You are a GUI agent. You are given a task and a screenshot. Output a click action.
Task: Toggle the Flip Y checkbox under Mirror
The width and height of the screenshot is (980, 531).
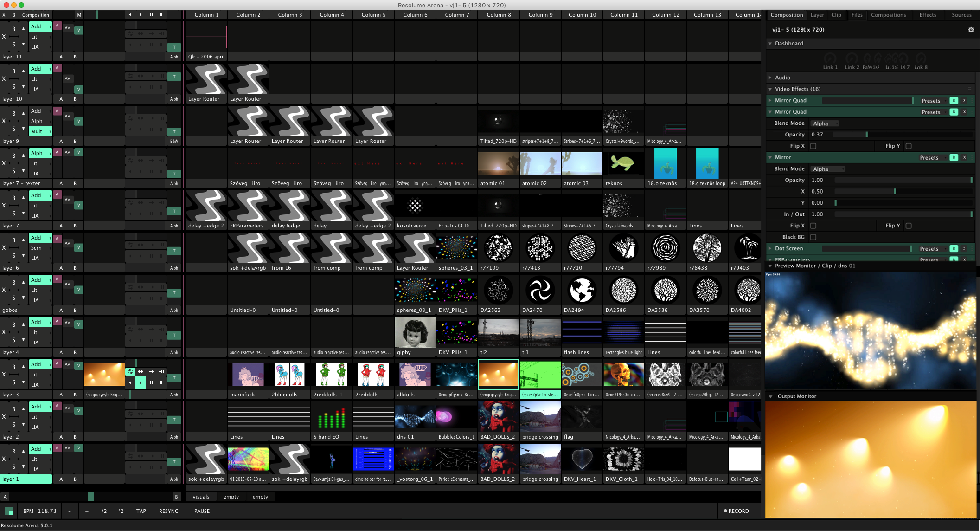point(909,226)
